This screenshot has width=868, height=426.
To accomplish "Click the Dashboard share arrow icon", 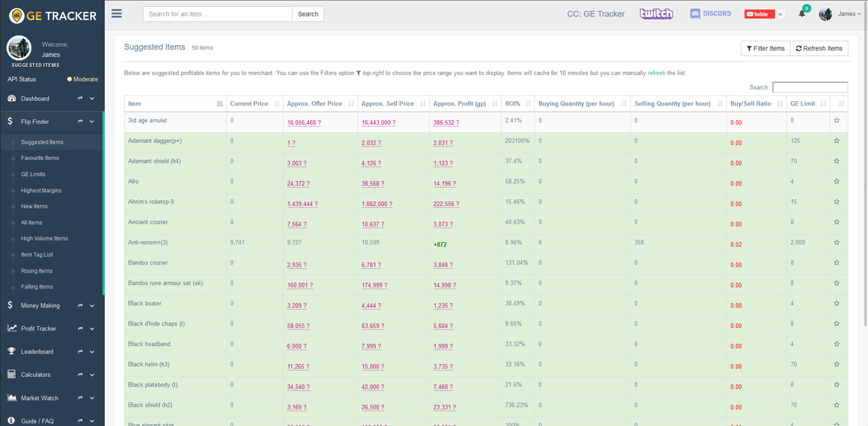I will [x=80, y=99].
